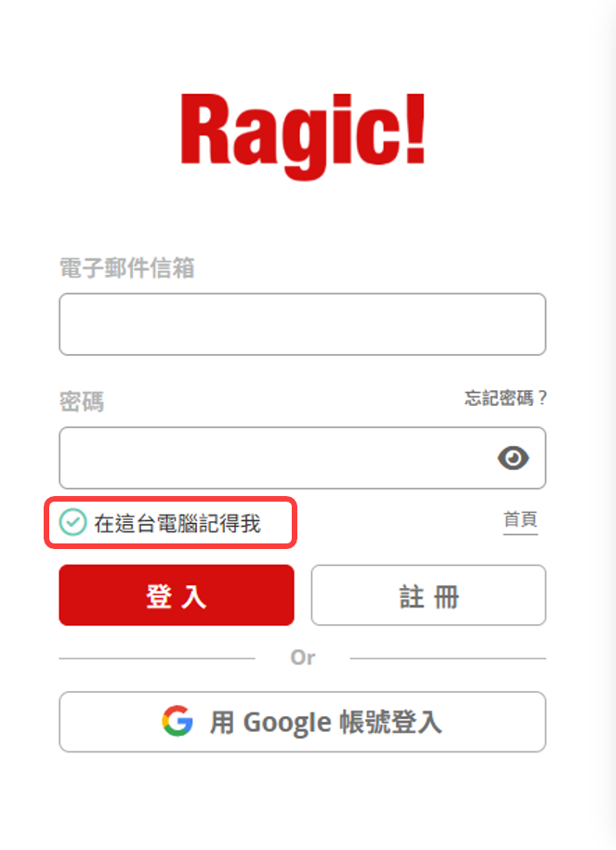Click the 在這台電腦記得我 label text
Image resolution: width=616 pixels, height=850 pixels.
[177, 524]
